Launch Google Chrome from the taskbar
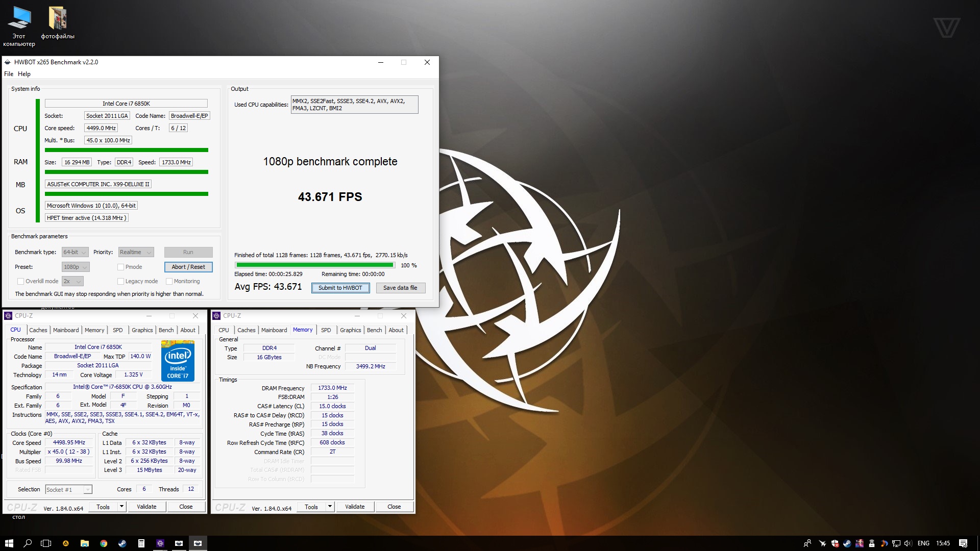The height and width of the screenshot is (551, 980). pos(104,543)
